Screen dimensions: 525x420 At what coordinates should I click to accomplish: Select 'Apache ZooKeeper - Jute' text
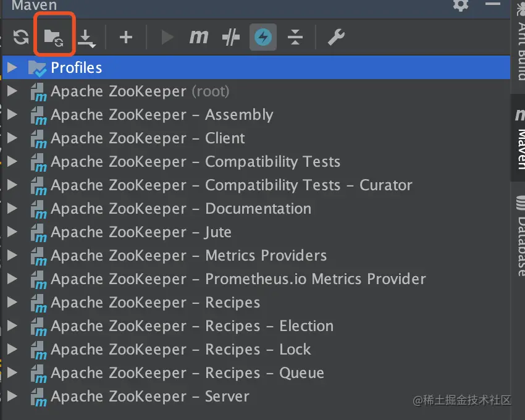click(141, 232)
